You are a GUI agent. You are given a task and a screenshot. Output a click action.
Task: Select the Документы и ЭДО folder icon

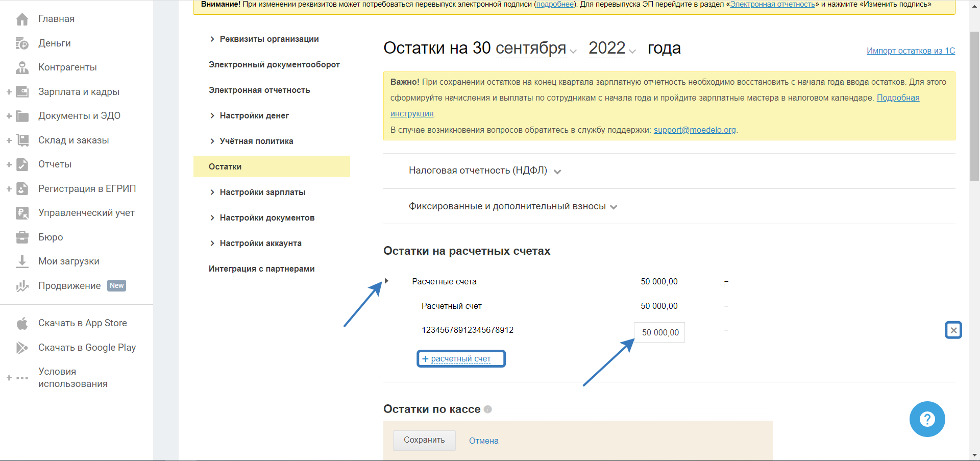[22, 116]
